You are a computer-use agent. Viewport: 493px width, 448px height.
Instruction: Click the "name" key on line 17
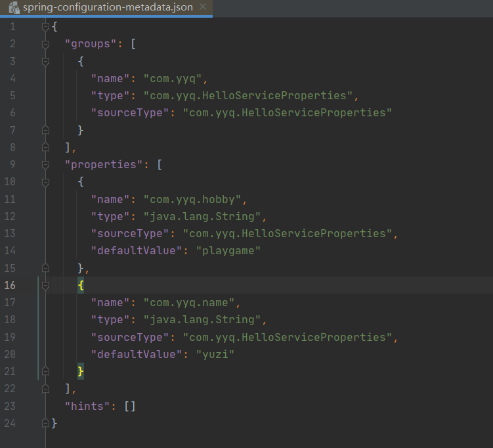click(110, 302)
